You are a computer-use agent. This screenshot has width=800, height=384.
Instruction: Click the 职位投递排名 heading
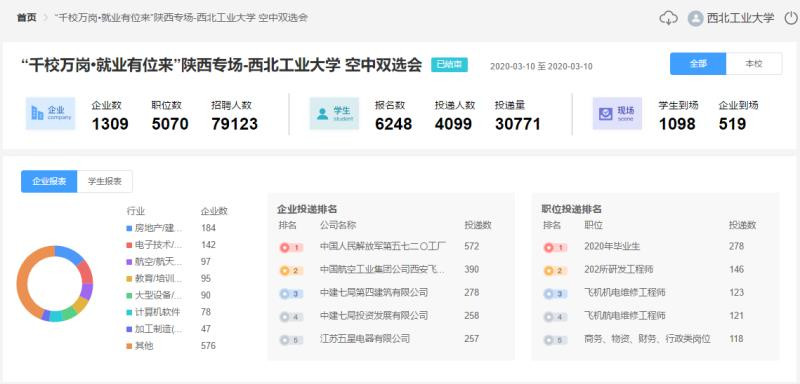click(x=571, y=209)
